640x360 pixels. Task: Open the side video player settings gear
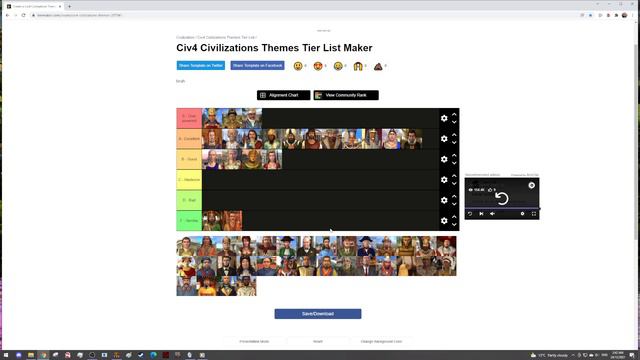(x=522, y=213)
